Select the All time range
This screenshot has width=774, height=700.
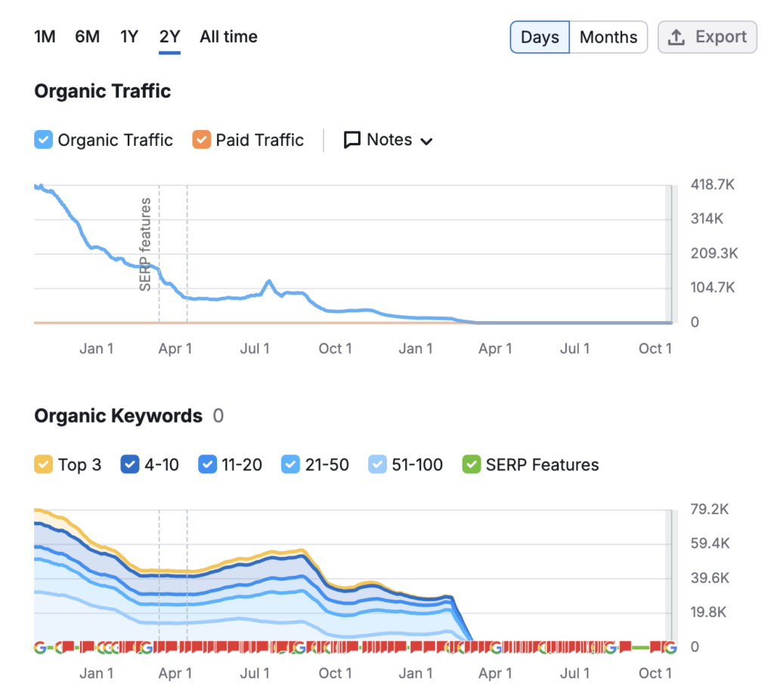pyautogui.click(x=228, y=37)
